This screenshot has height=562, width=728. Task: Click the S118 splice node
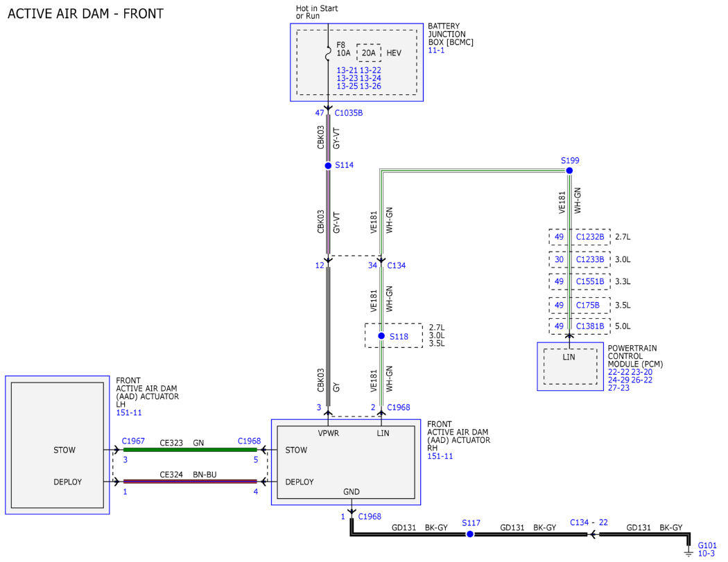[381, 335]
